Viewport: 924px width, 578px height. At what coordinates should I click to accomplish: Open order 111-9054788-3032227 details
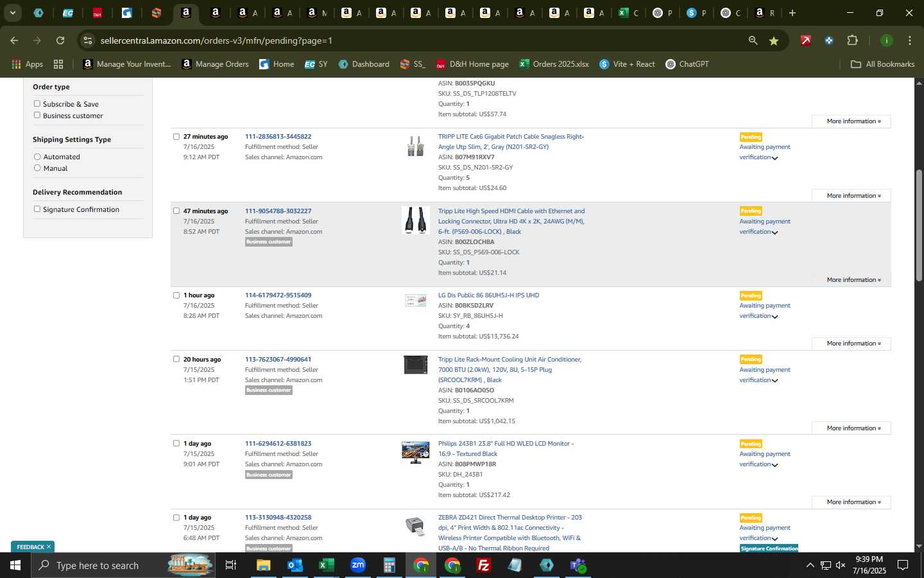pos(278,211)
